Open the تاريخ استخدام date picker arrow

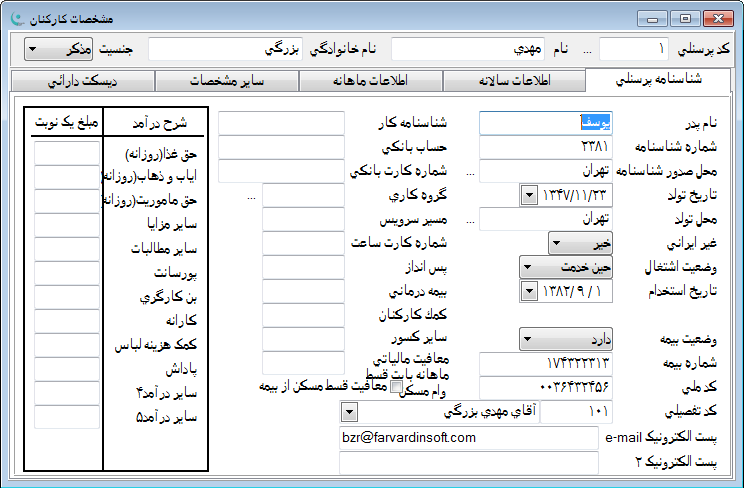(529, 291)
